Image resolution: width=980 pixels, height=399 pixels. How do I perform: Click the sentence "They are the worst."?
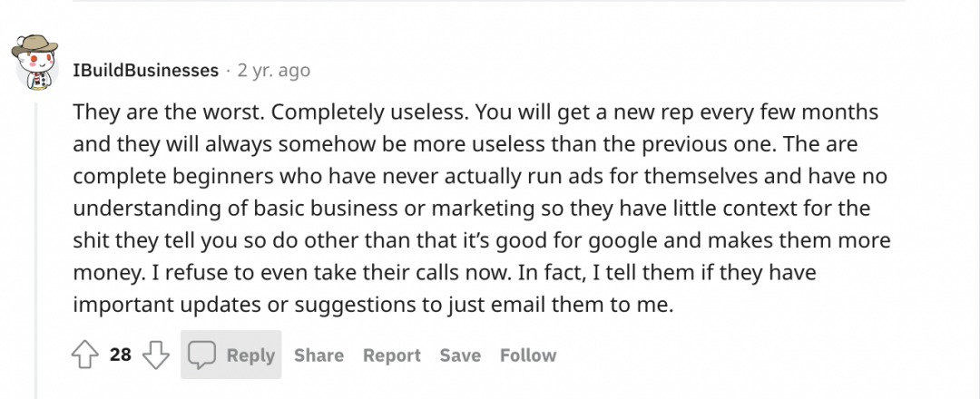point(169,112)
